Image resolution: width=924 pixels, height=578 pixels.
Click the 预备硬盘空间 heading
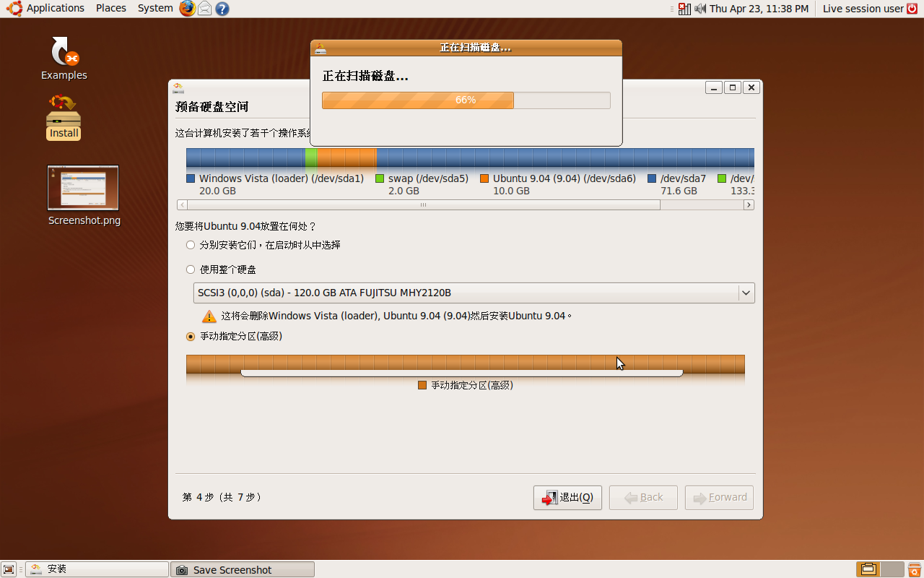tap(212, 107)
